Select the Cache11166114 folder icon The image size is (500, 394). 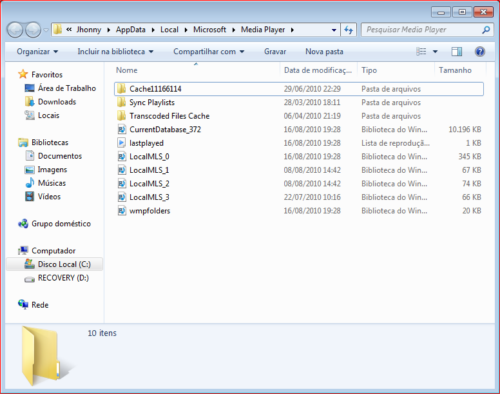[121, 89]
